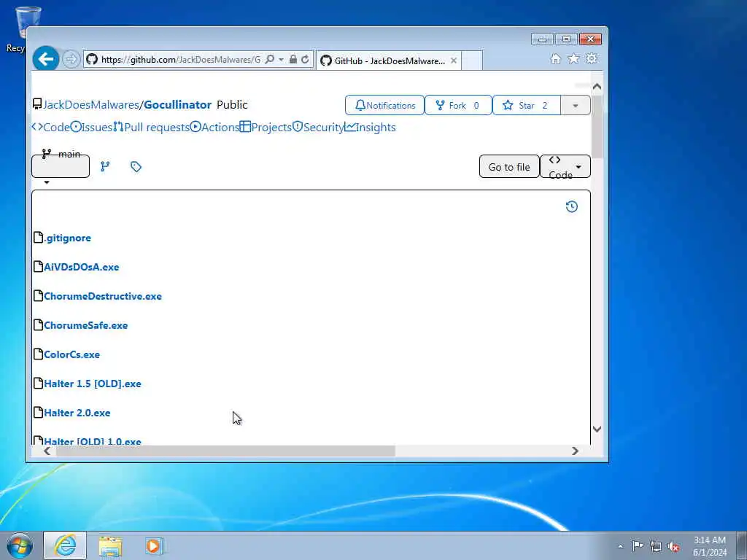Click file icon beside .gitignore
The width and height of the screenshot is (747, 560).
pyautogui.click(x=38, y=237)
